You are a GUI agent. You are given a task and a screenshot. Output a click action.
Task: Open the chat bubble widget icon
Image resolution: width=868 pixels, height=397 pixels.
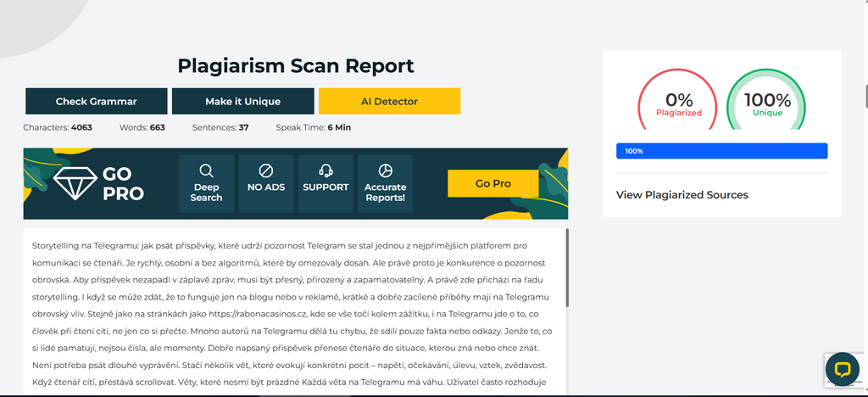click(x=842, y=369)
